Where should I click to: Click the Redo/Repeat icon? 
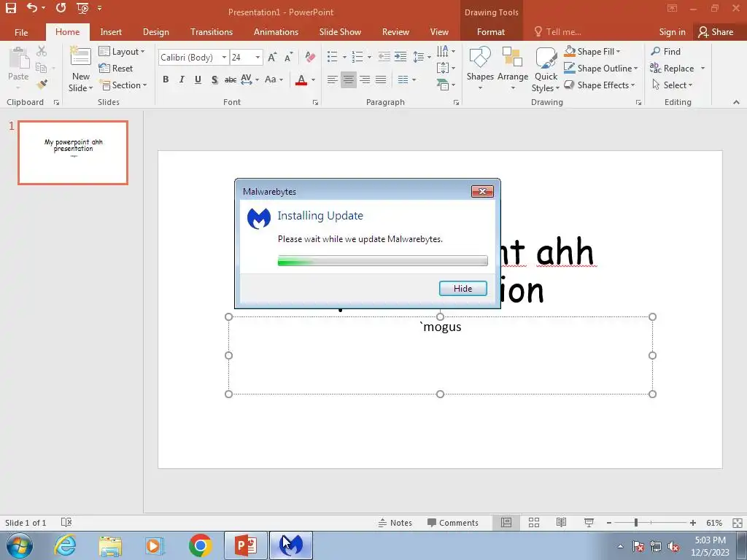(61, 7)
